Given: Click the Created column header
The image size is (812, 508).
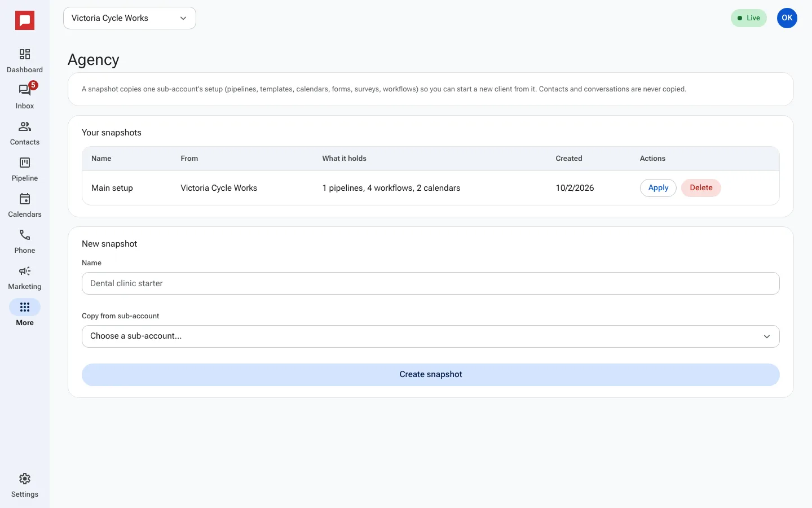Looking at the screenshot, I should click(x=569, y=159).
